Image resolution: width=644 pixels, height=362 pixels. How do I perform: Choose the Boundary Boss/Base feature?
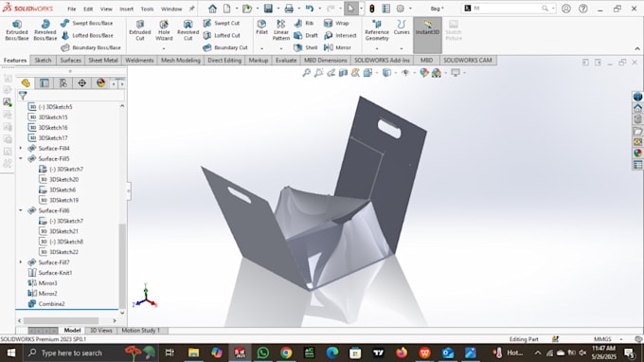pyautogui.click(x=91, y=47)
